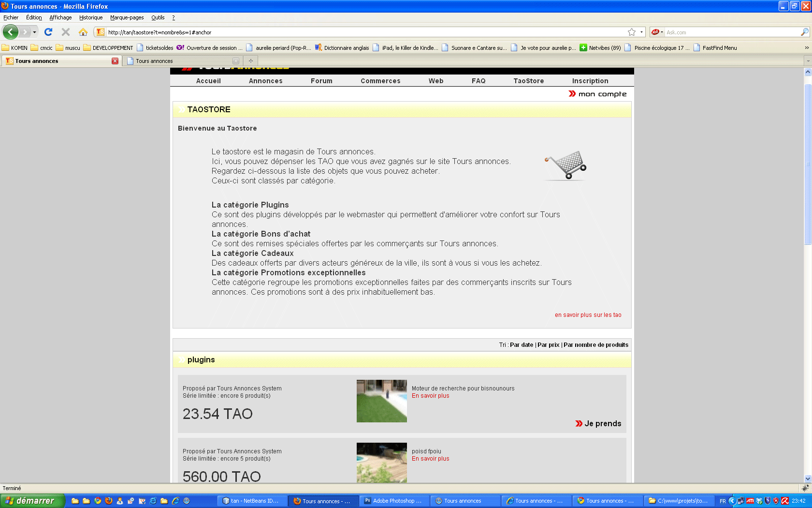
Task: Open the Forum navigation link
Action: (321, 81)
